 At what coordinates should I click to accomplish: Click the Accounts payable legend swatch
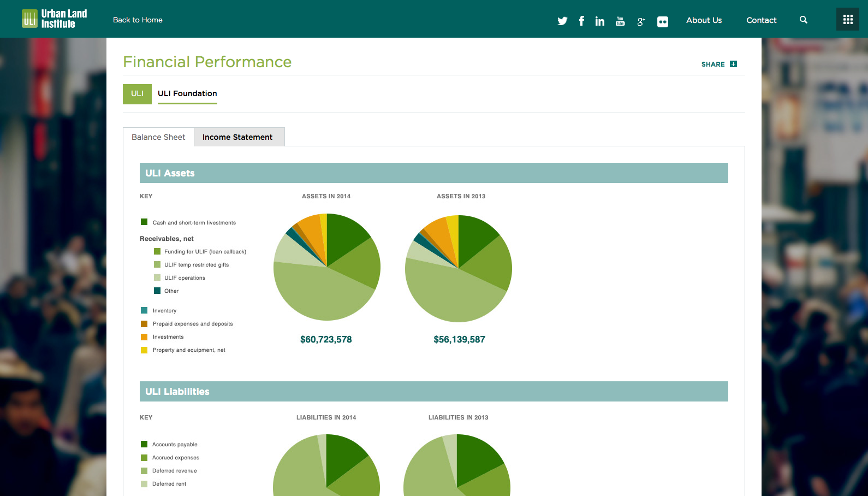pyautogui.click(x=144, y=444)
